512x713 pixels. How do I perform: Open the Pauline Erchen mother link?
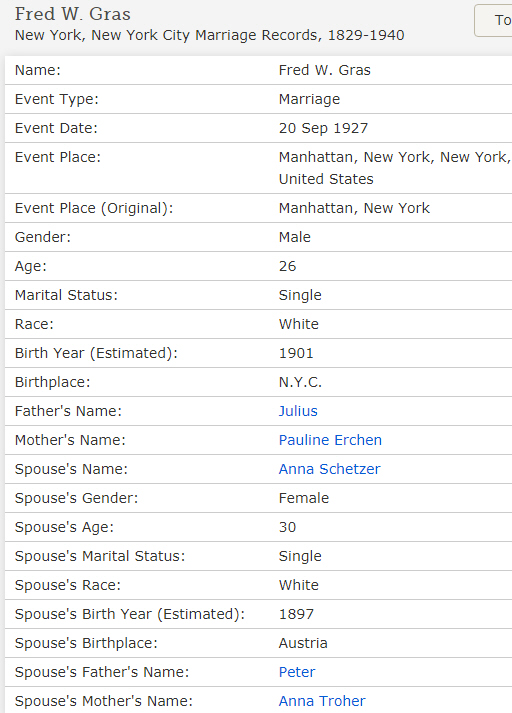(x=330, y=440)
